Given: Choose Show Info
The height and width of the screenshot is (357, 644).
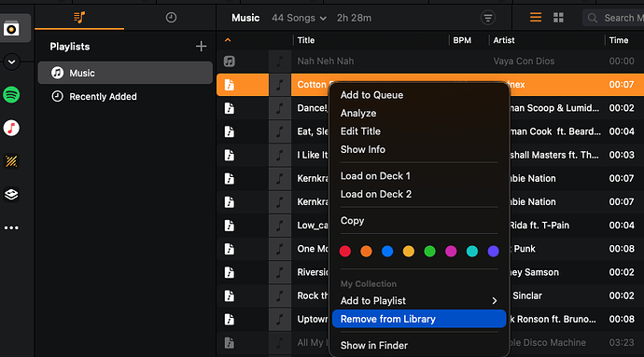Looking at the screenshot, I should [x=419, y=149].
